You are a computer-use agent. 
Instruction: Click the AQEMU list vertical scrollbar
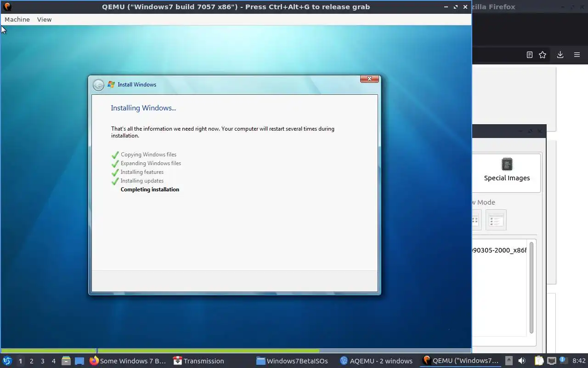click(531, 287)
